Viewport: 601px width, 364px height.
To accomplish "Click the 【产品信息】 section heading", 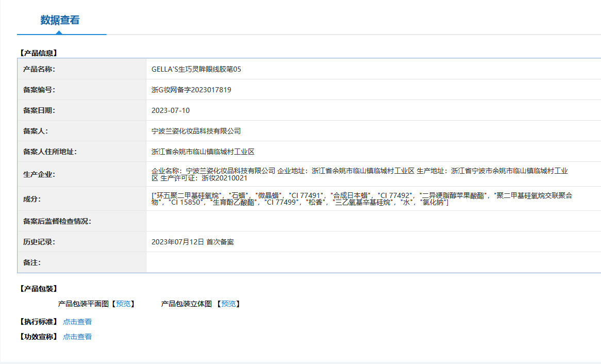I will click(x=38, y=53).
